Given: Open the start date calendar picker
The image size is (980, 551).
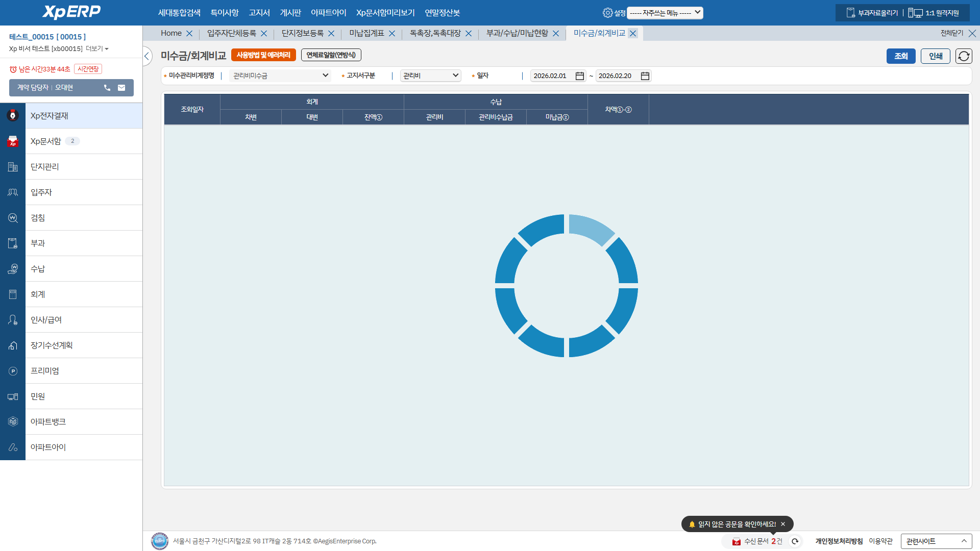Looking at the screenshot, I should (x=579, y=76).
